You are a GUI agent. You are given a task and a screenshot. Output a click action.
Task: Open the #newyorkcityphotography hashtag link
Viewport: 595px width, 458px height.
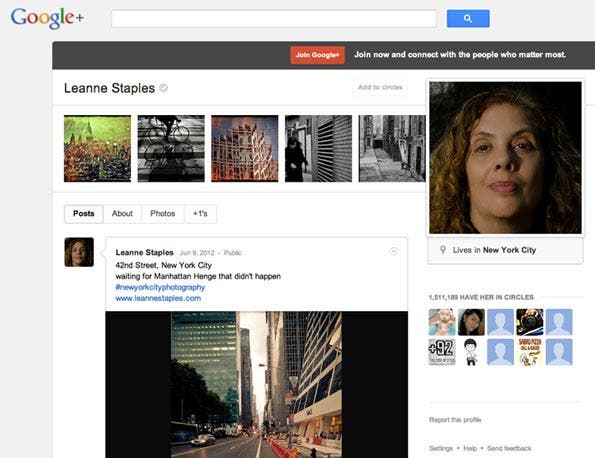[x=160, y=287]
